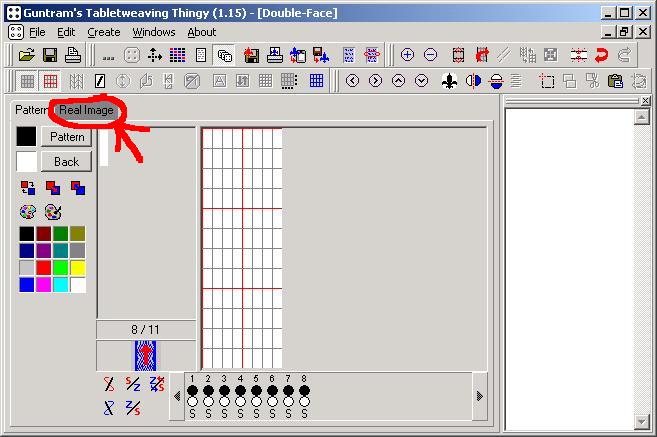
Task: Flip vertically with the red-blue circle icon
Action: (x=496, y=80)
